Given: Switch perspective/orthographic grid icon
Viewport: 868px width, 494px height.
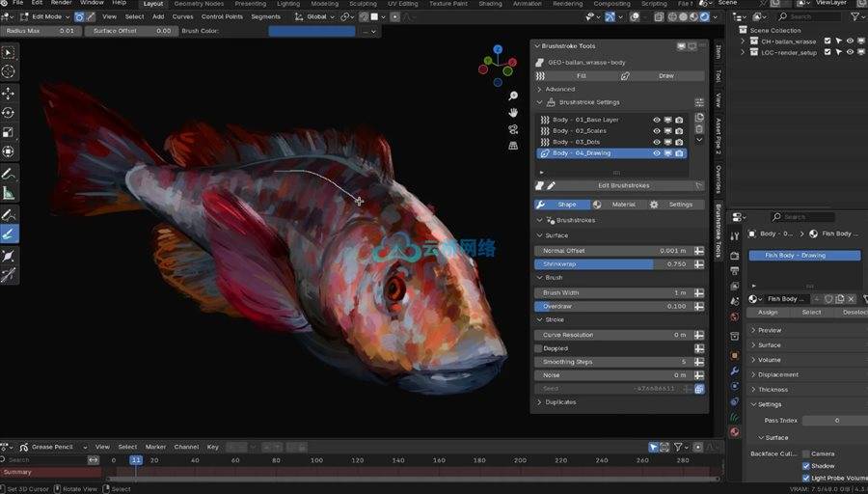Looking at the screenshot, I should pos(513,146).
